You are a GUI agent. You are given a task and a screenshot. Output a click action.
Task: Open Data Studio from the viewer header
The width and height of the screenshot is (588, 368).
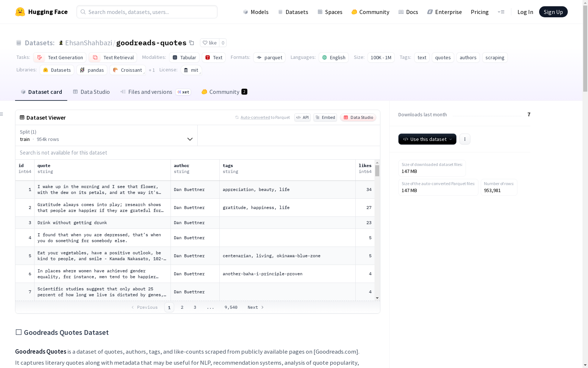click(x=358, y=117)
